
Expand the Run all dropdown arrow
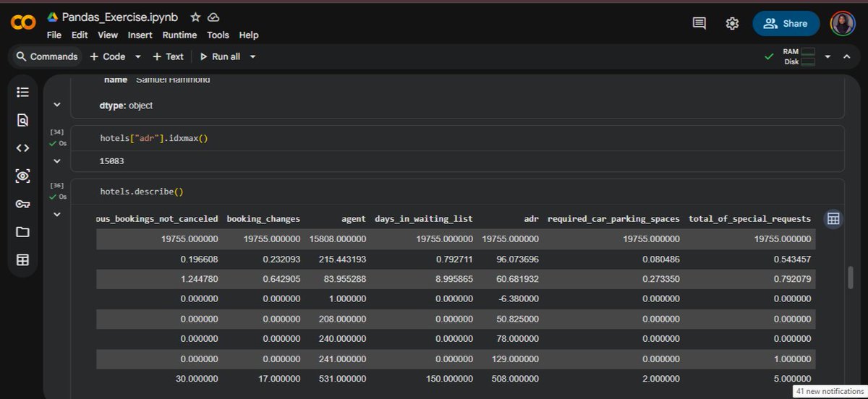pos(252,56)
